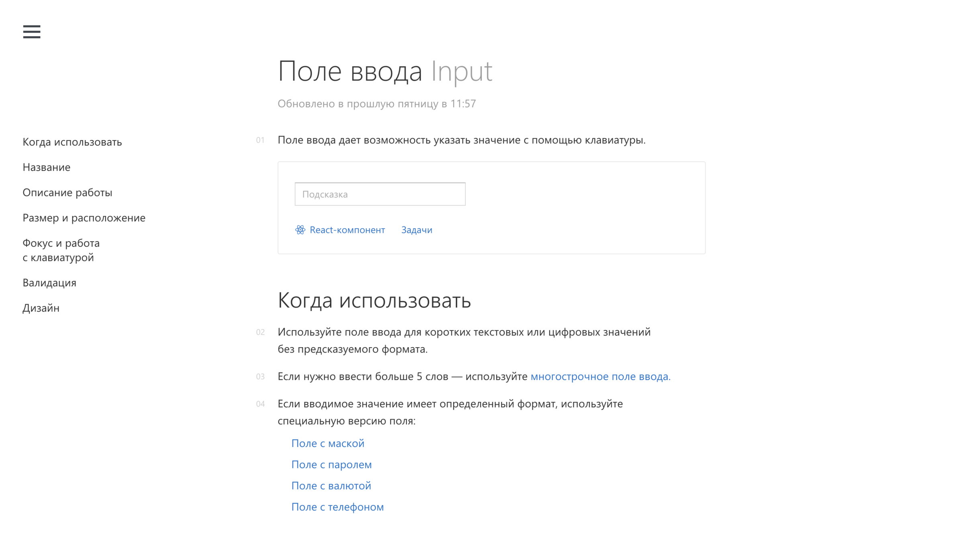The height and width of the screenshot is (542, 980).
Task: Go to Когда использовать in sidebar
Action: click(x=72, y=142)
